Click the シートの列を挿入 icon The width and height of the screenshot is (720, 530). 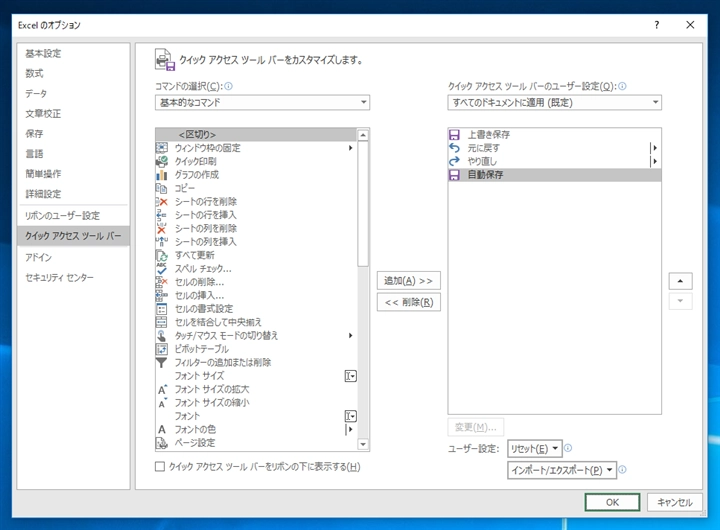162,242
